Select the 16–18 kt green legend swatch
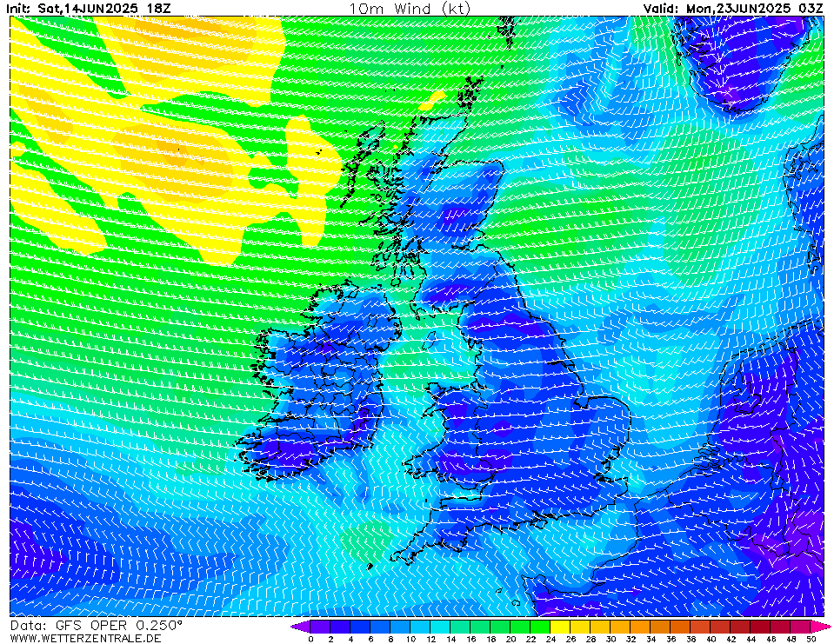The image size is (834, 644). click(481, 626)
